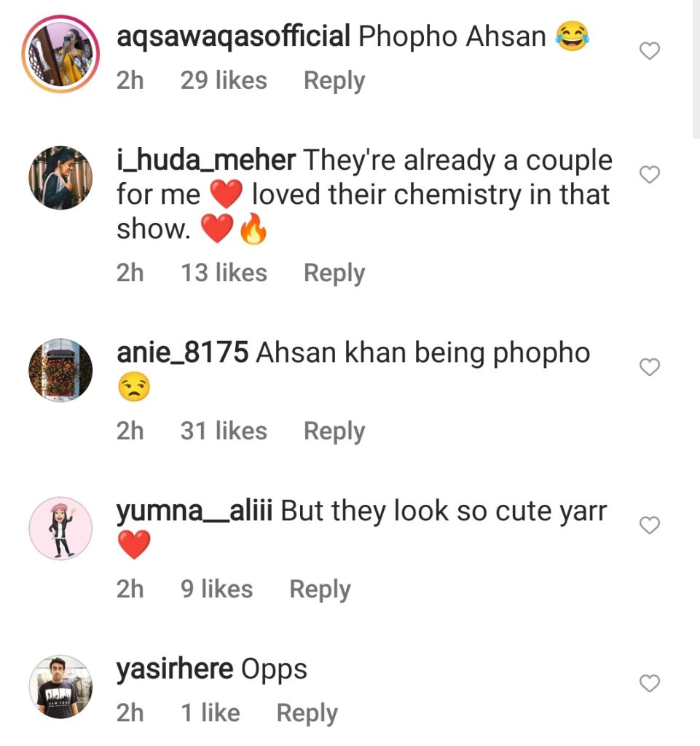View anie_8175's profile photo
Screen dimensions: 700x746
[60, 370]
